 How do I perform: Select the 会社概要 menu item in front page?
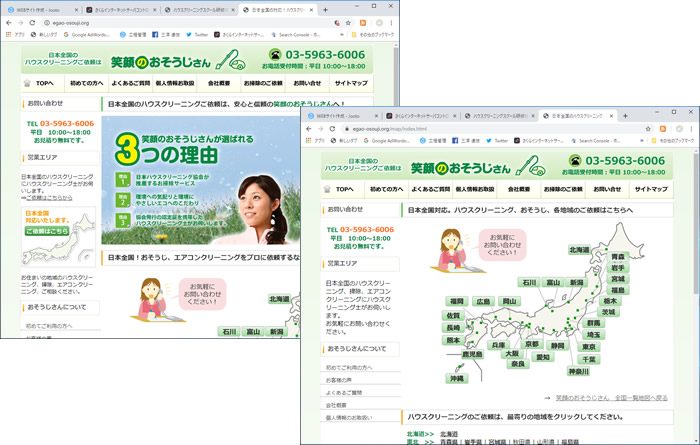pyautogui.click(x=518, y=189)
